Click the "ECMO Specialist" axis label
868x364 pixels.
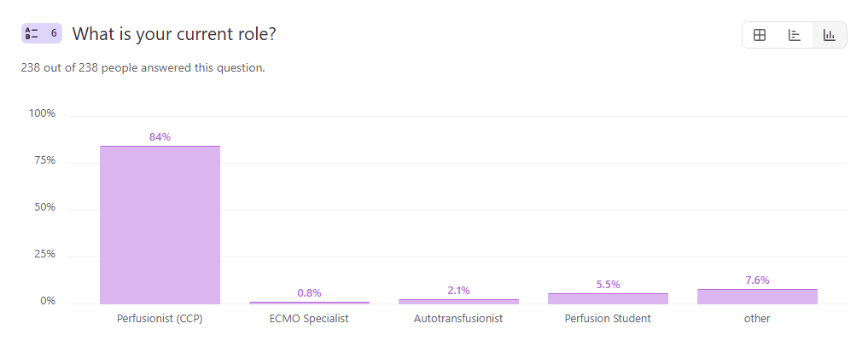(x=309, y=319)
